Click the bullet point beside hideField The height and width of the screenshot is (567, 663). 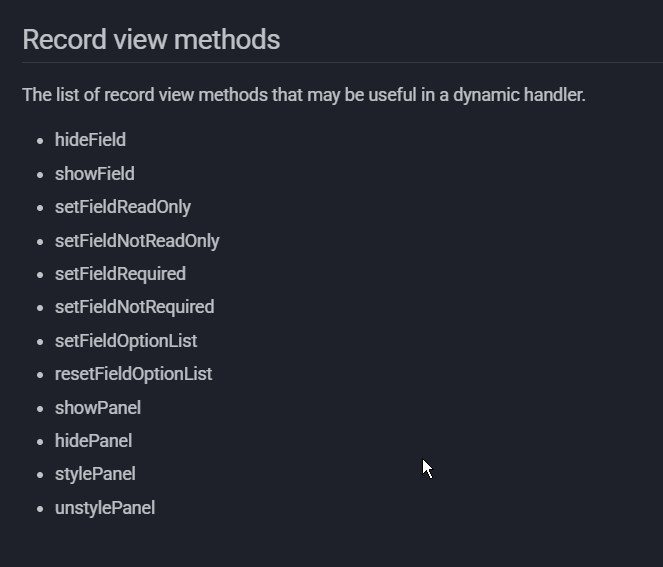(40, 141)
